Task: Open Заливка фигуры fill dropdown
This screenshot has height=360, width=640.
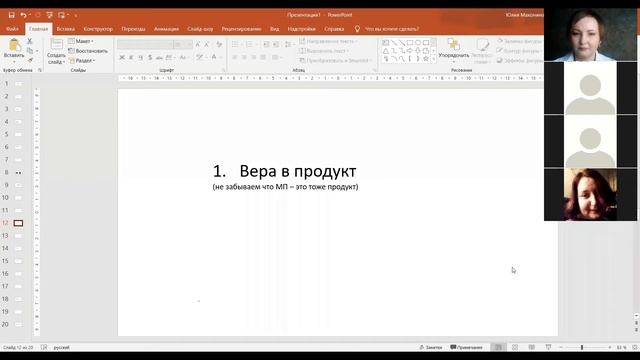Action: click(520, 41)
